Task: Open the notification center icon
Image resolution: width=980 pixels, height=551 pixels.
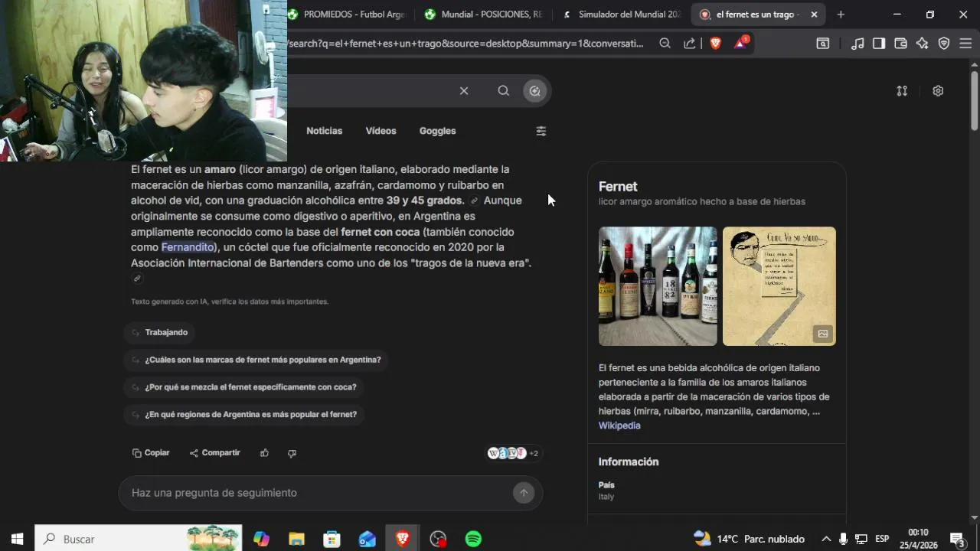Action: [957, 539]
